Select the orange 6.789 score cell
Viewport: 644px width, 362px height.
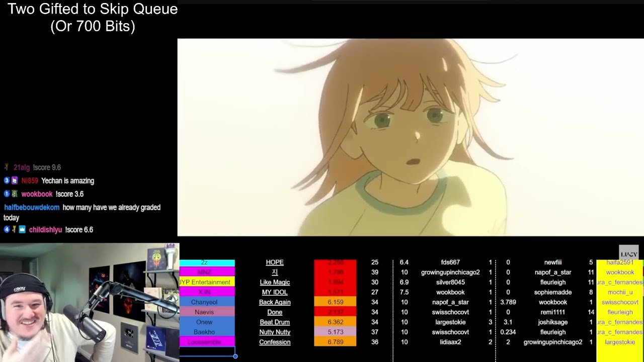click(335, 342)
